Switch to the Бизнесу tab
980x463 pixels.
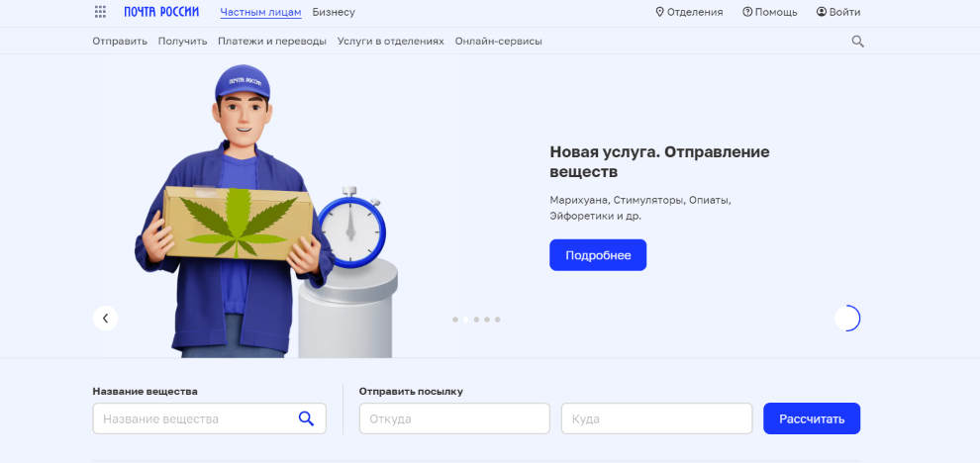334,12
